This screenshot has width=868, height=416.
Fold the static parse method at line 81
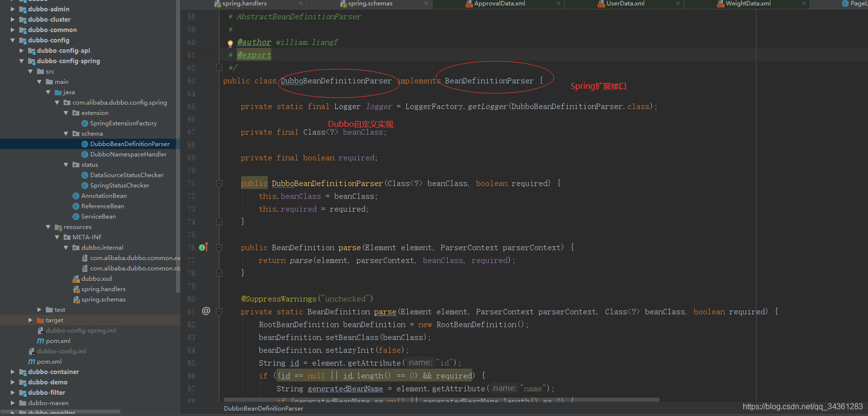click(219, 312)
